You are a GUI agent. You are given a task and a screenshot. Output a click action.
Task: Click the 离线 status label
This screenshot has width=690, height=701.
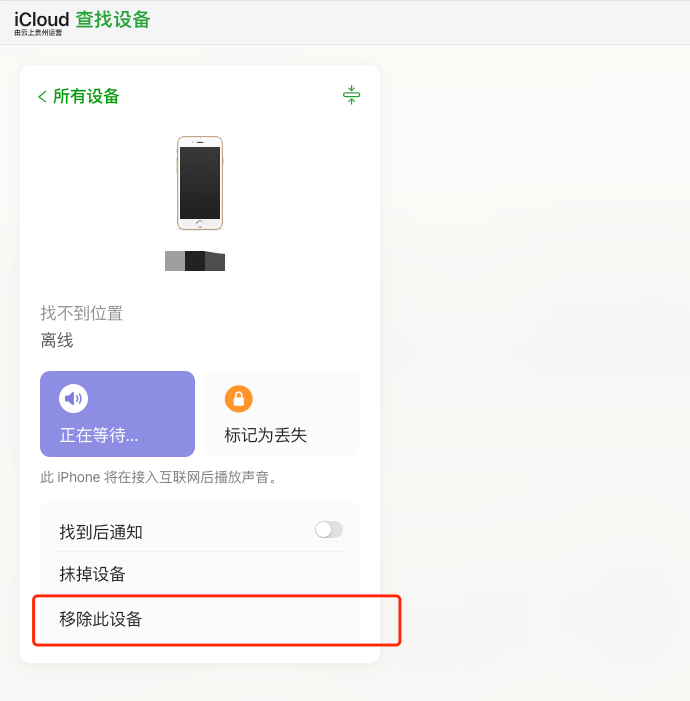coord(57,341)
